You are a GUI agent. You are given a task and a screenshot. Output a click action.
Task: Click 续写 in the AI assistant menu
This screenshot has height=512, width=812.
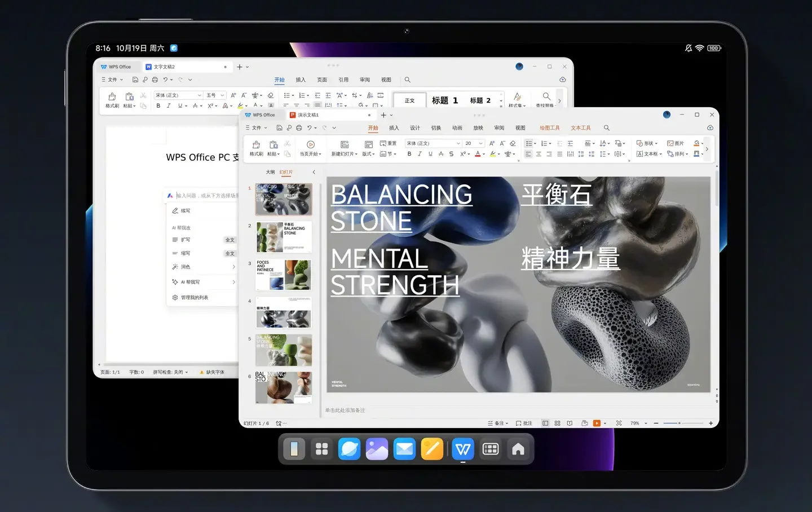[181, 211]
